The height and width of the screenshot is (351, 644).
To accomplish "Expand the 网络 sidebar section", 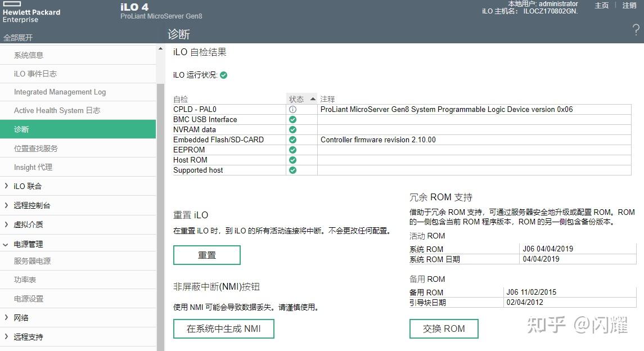I will [22, 318].
